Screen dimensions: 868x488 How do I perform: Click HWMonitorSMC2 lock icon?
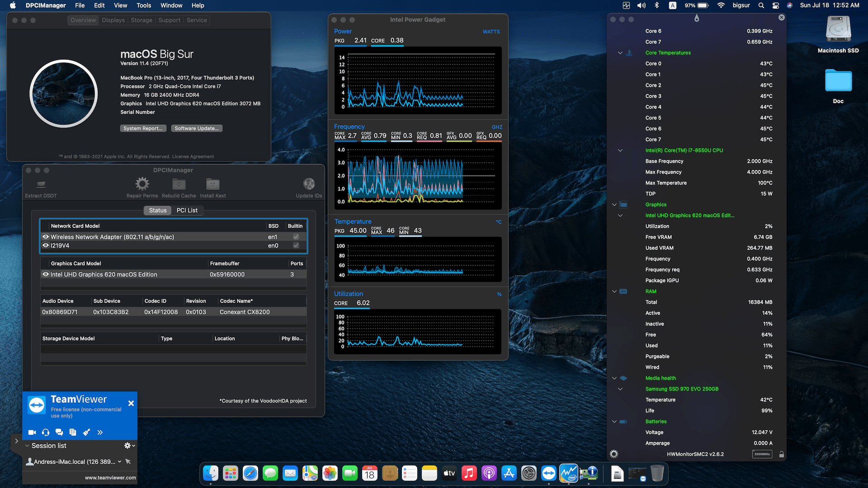click(x=782, y=454)
